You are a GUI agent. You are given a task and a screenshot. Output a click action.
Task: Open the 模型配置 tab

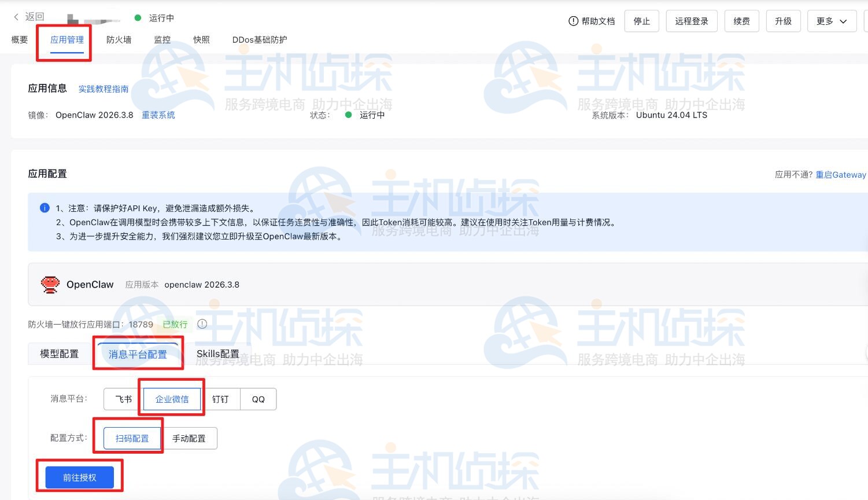[x=58, y=353]
